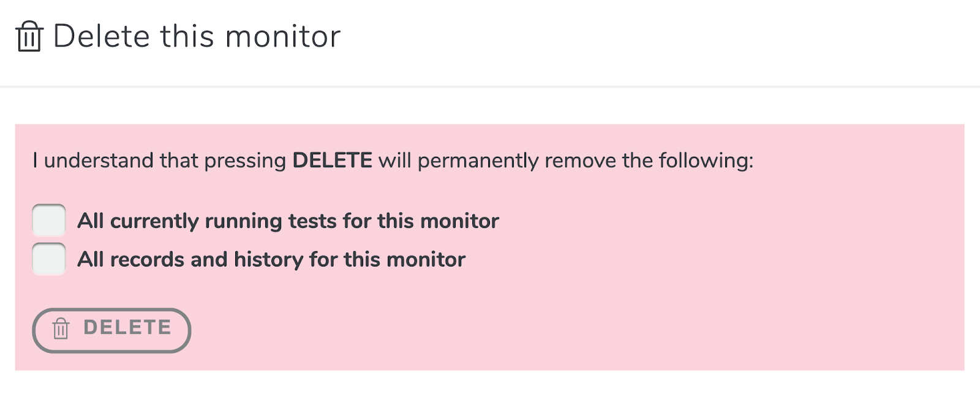Click the word "permanently" in the warning
980x397 pixels.
(478, 161)
